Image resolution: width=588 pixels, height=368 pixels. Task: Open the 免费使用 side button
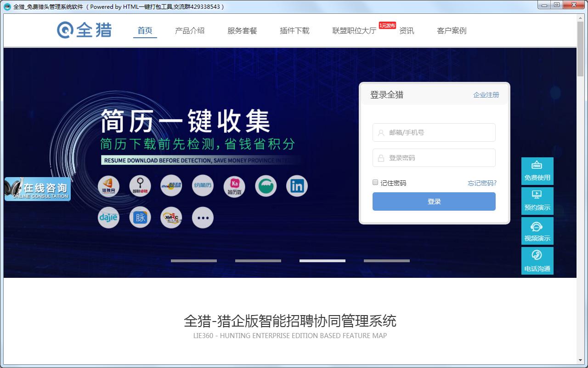(x=537, y=171)
